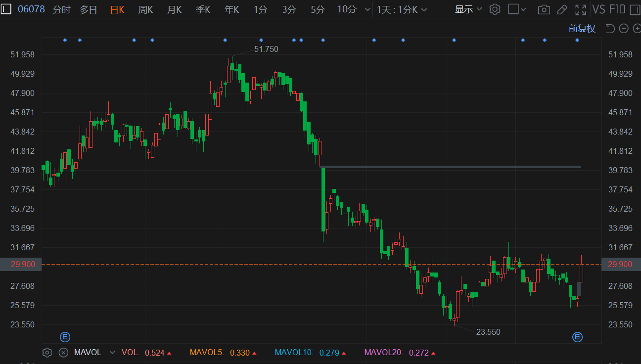Switch to 周K weekly chart tab
The width and height of the screenshot is (641, 364).
point(145,9)
